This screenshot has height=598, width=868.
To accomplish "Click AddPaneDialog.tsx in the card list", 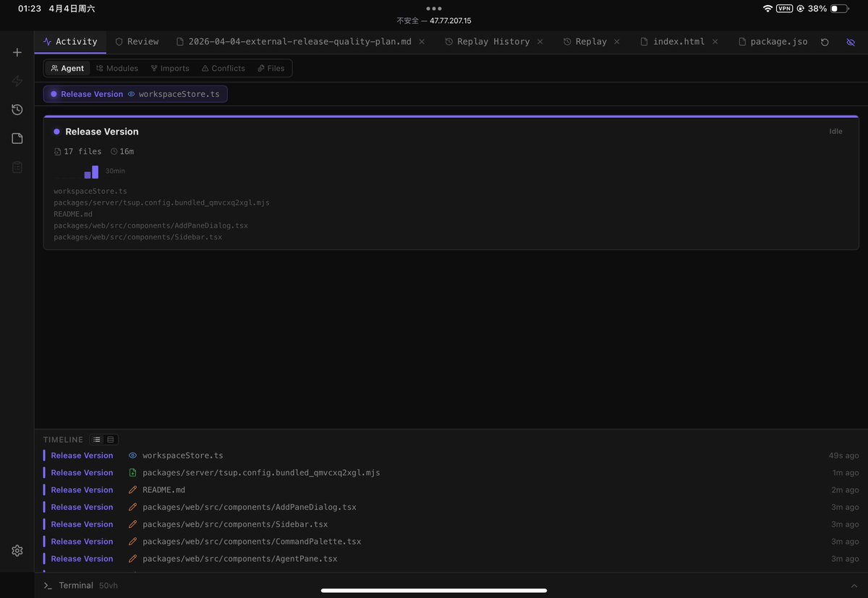I will [150, 226].
